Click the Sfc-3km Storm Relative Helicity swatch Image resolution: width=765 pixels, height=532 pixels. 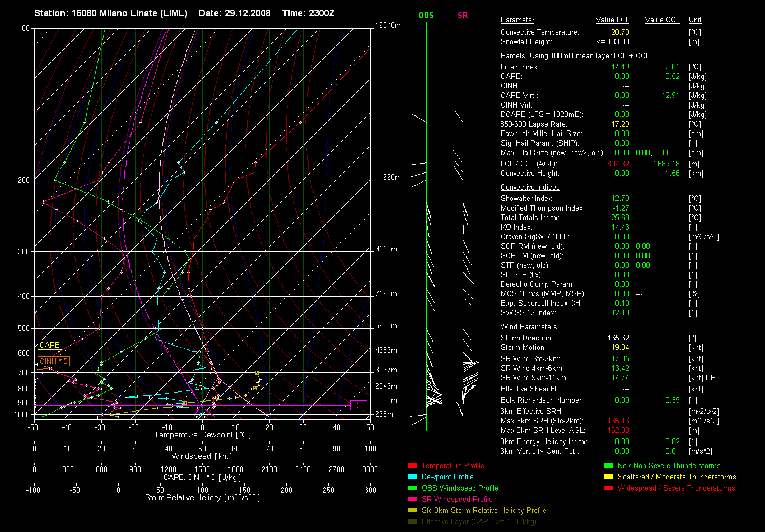tap(412, 511)
